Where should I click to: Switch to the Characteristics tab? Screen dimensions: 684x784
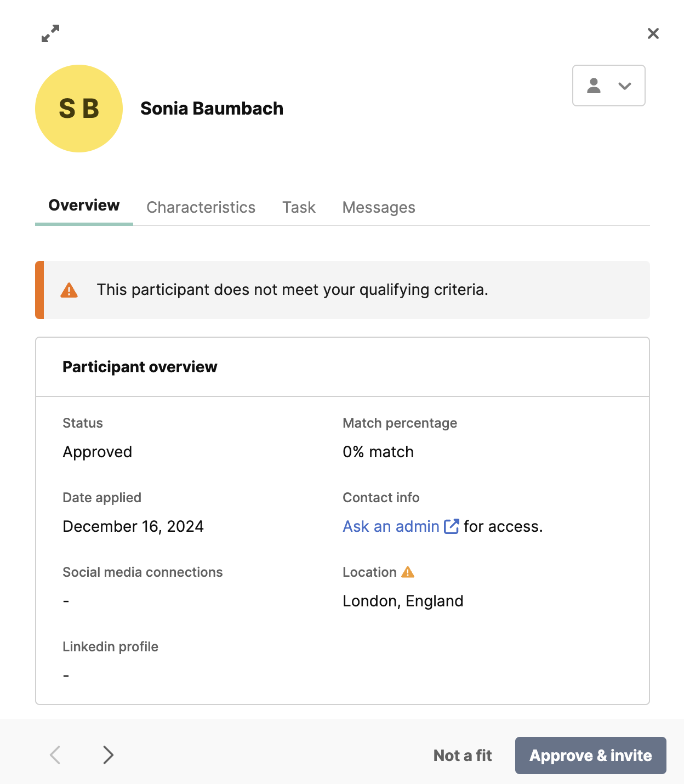201,207
